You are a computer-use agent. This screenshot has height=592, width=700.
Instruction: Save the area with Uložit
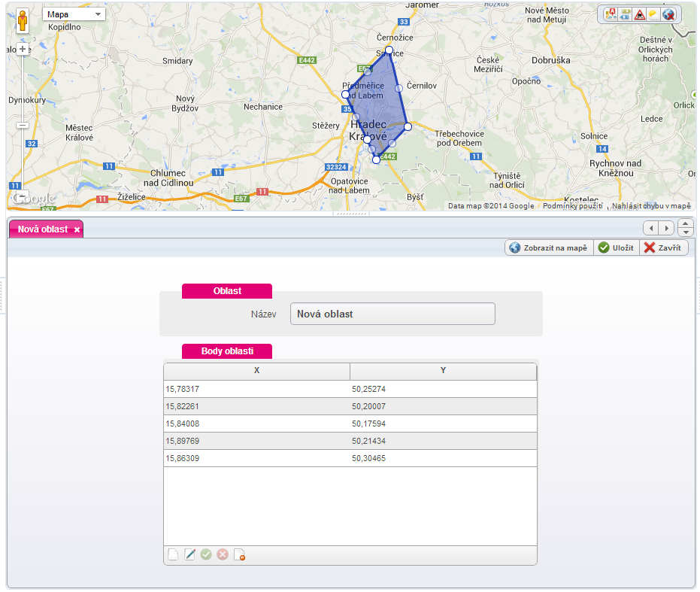[617, 247]
